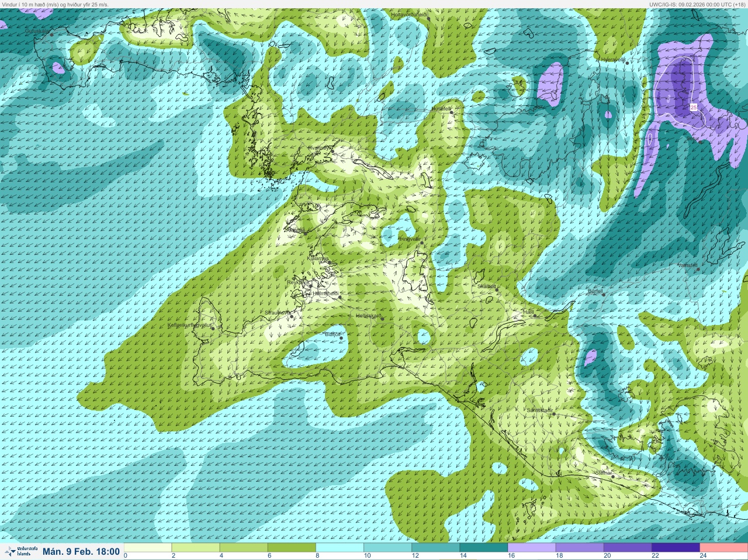The image size is (748, 560).
Task: Click the Skálholt station label
Action: pyautogui.click(x=487, y=286)
